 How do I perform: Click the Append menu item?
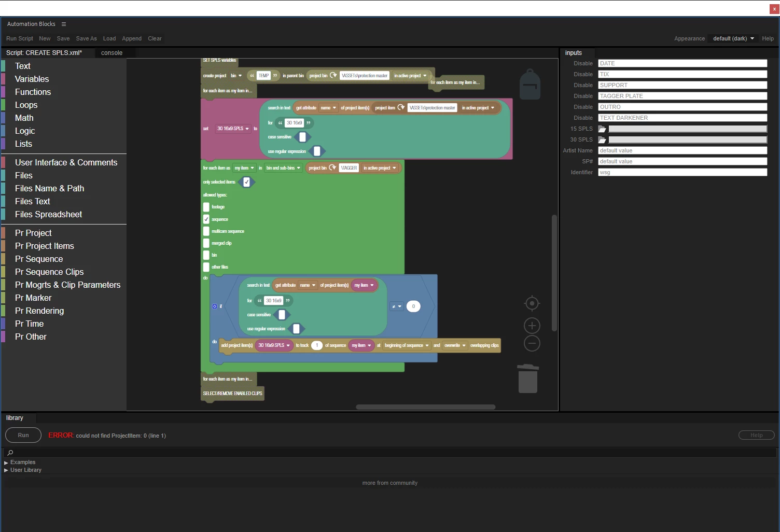[x=132, y=38]
